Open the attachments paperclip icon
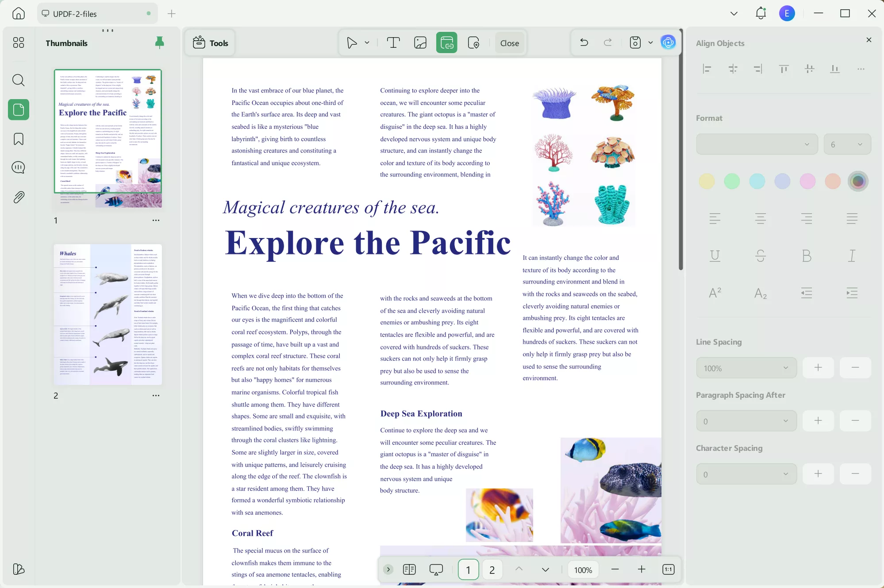This screenshot has height=588, width=884. 18,197
